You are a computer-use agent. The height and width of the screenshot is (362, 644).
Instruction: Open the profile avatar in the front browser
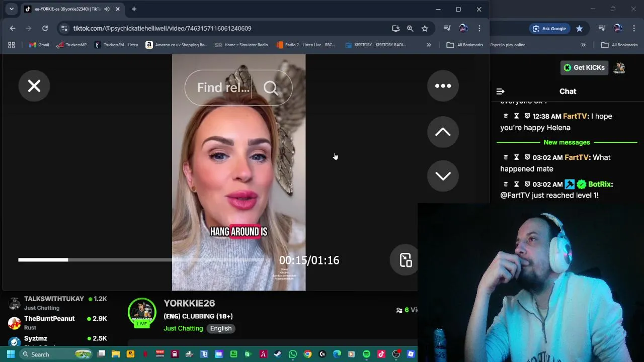point(463,28)
